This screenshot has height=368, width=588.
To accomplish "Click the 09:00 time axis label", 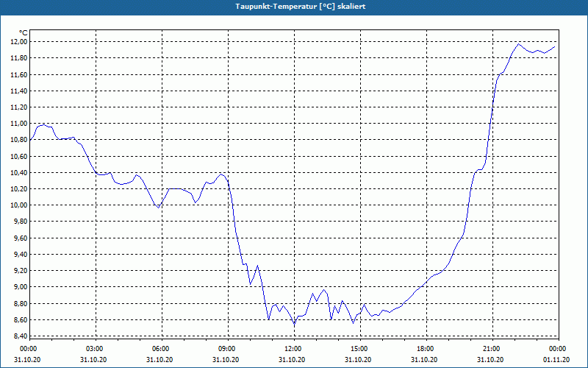I will [x=228, y=349].
